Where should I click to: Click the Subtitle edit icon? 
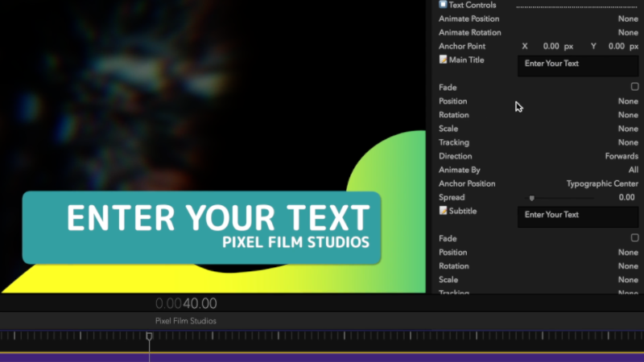click(443, 210)
